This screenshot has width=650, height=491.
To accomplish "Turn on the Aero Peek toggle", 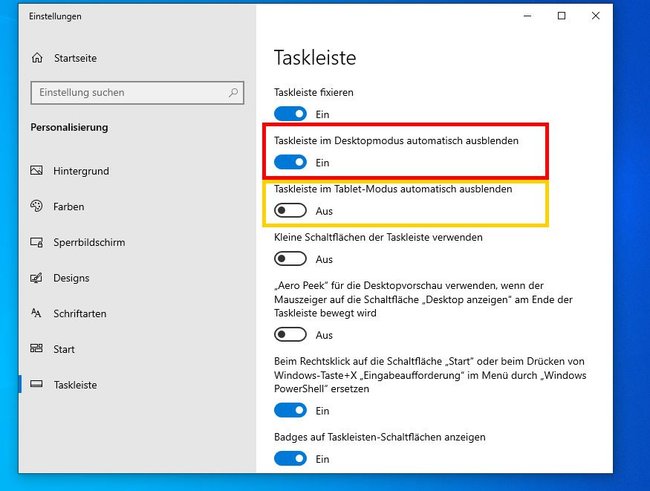I will point(290,335).
